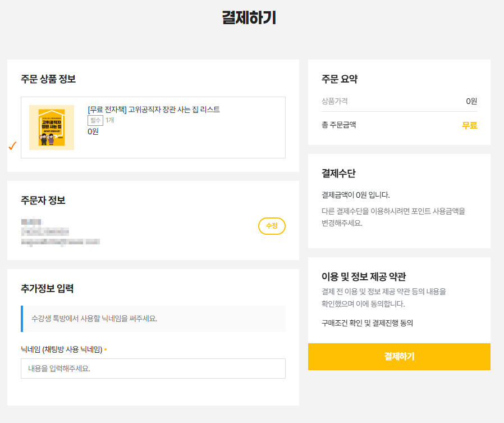Click the 이용 및 정보 제공 약관 heading

coord(364,276)
